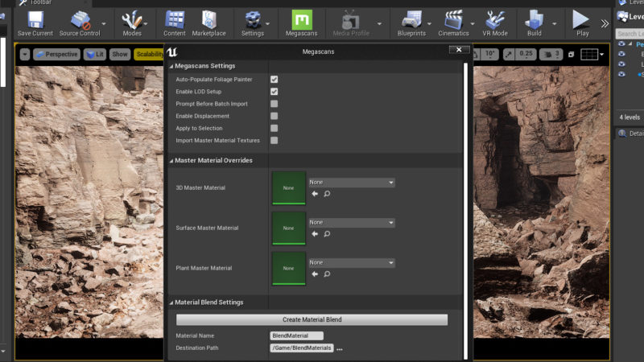Image resolution: width=644 pixels, height=362 pixels.
Task: Browse to Plant Master Material asset
Action: click(327, 274)
